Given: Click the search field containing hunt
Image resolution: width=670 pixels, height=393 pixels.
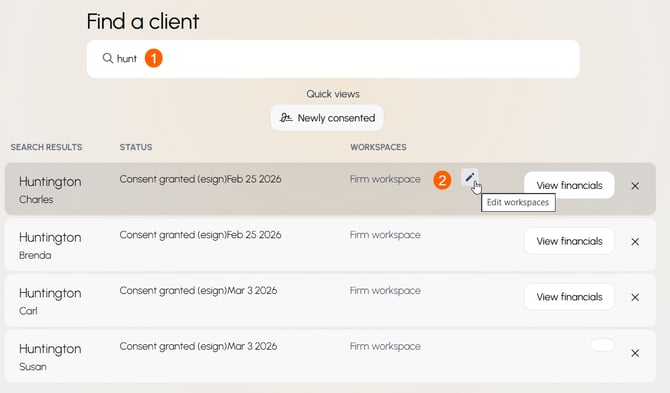Looking at the screenshot, I should tap(333, 59).
